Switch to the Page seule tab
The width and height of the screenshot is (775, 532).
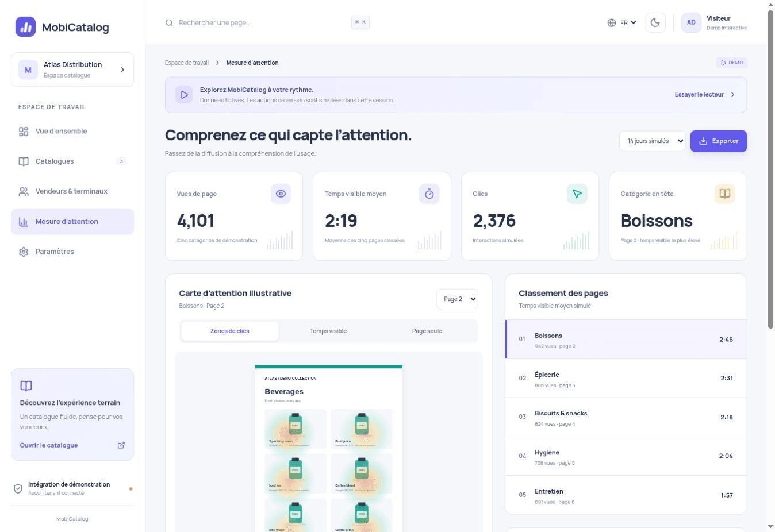pyautogui.click(x=427, y=331)
